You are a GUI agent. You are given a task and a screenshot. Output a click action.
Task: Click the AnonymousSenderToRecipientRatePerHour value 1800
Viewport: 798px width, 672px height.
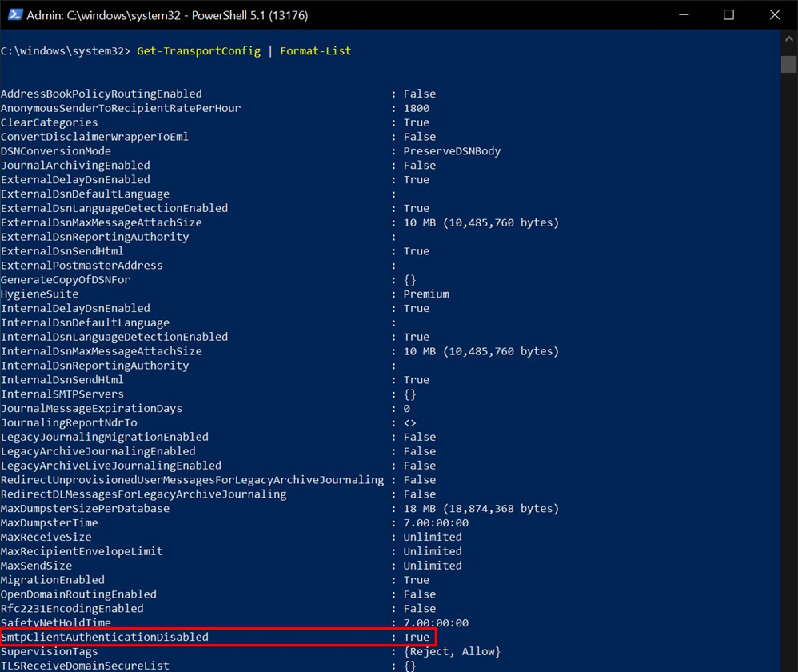(x=417, y=108)
